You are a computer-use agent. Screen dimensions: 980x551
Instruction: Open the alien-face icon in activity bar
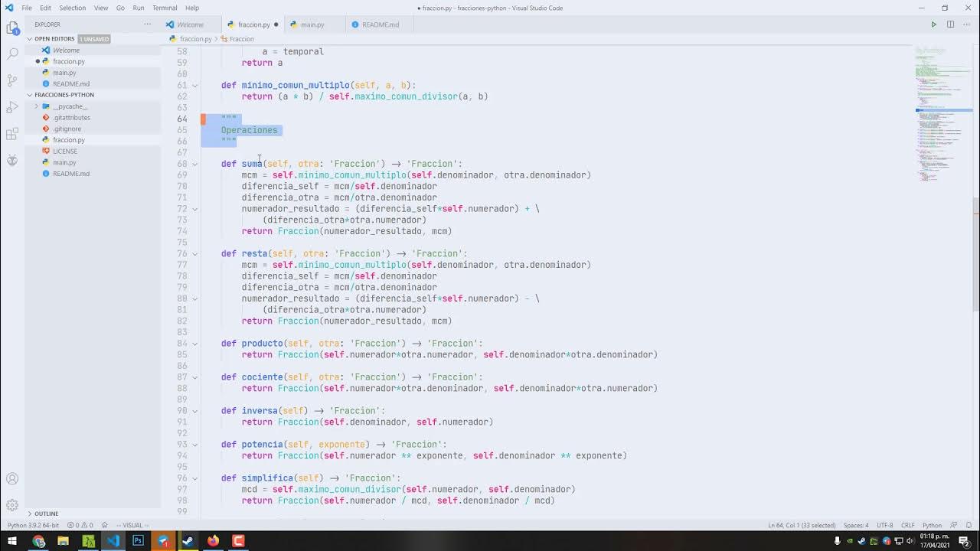coord(12,160)
